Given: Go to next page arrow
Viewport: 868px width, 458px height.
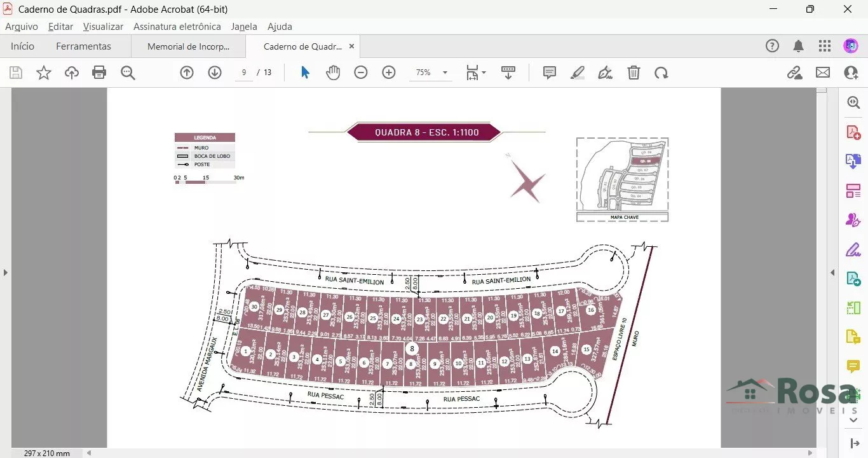Looking at the screenshot, I should (x=215, y=73).
